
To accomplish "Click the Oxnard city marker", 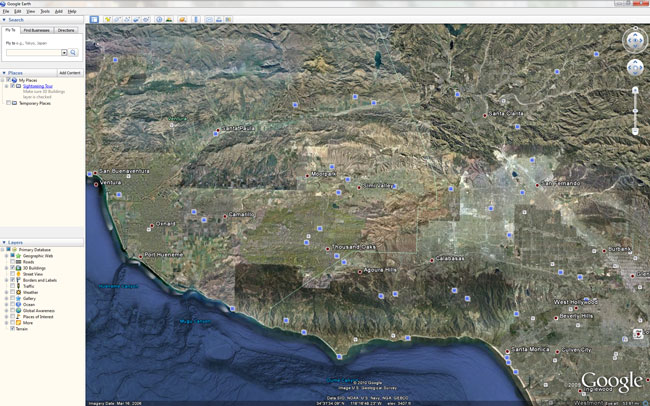I will (152, 226).
